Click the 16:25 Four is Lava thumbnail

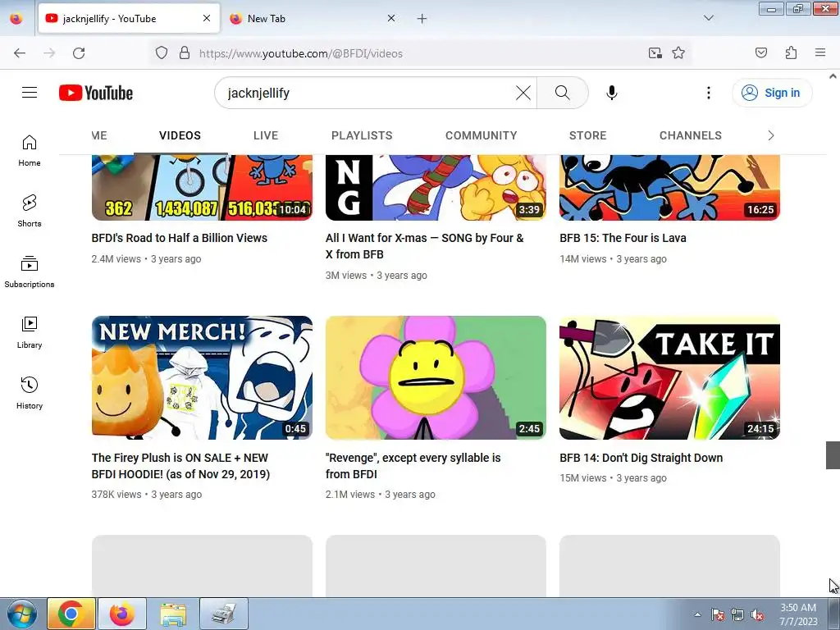click(x=669, y=188)
